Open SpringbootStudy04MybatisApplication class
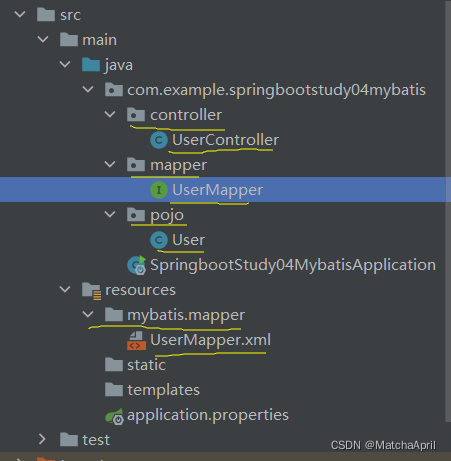451x461 pixels. [293, 265]
